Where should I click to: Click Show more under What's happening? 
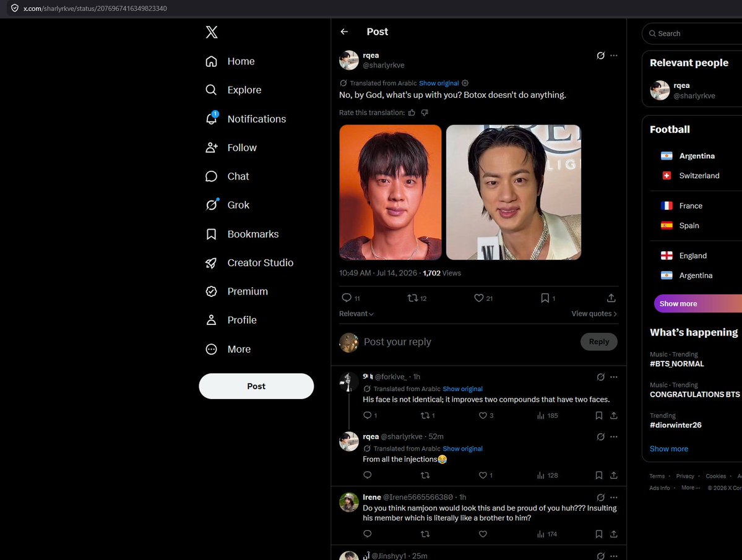(x=668, y=449)
